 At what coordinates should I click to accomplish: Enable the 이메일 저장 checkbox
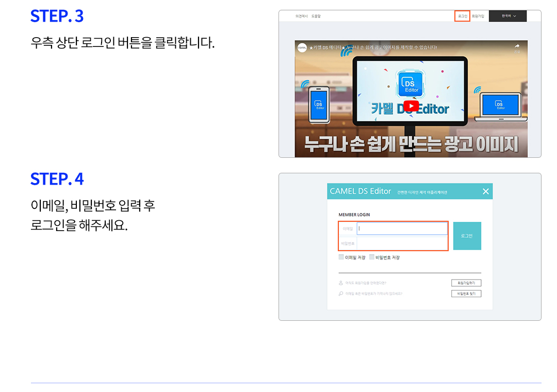point(341,257)
